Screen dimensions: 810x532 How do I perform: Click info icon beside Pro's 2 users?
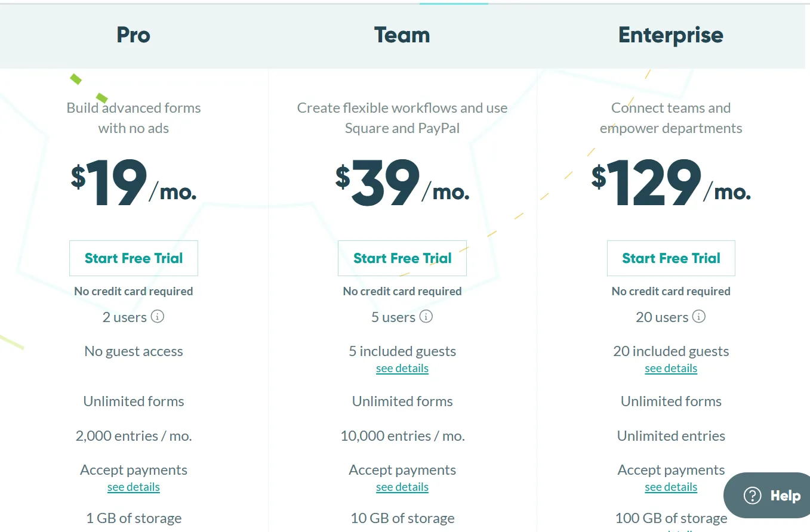tap(158, 317)
